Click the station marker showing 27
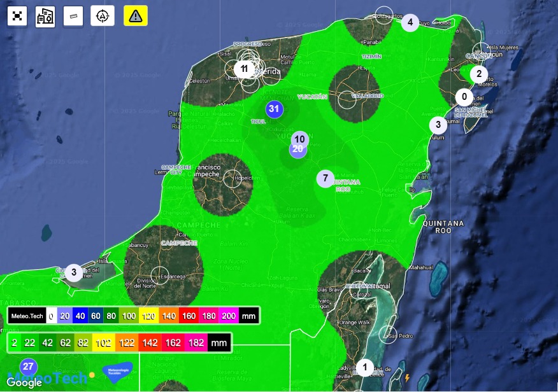The height and width of the screenshot is (392, 558). tap(29, 367)
